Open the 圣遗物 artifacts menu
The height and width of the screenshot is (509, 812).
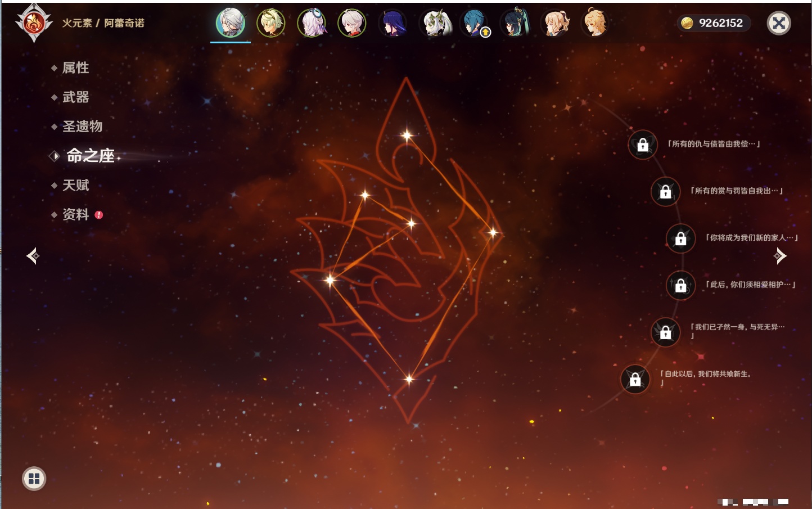pyautogui.click(x=82, y=127)
